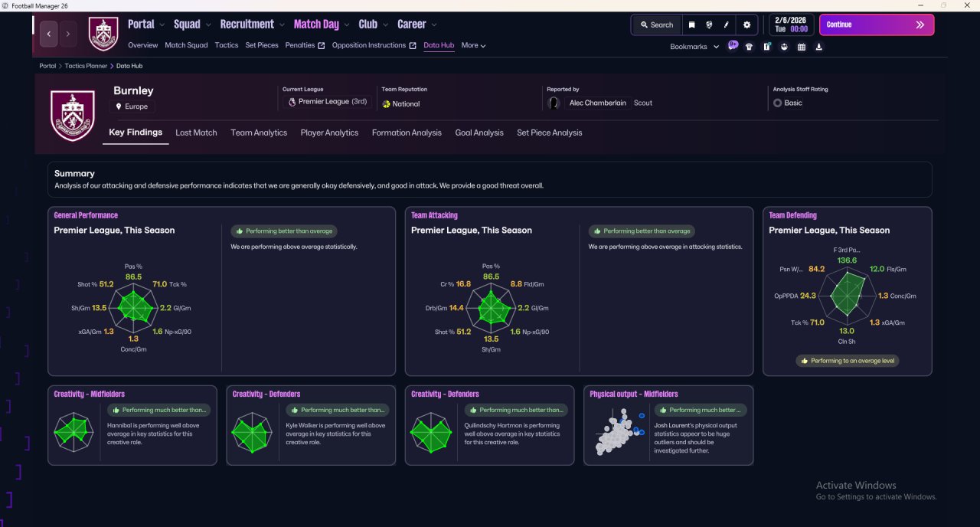Click the Continue button
This screenshot has height=527, width=980.
coord(877,25)
